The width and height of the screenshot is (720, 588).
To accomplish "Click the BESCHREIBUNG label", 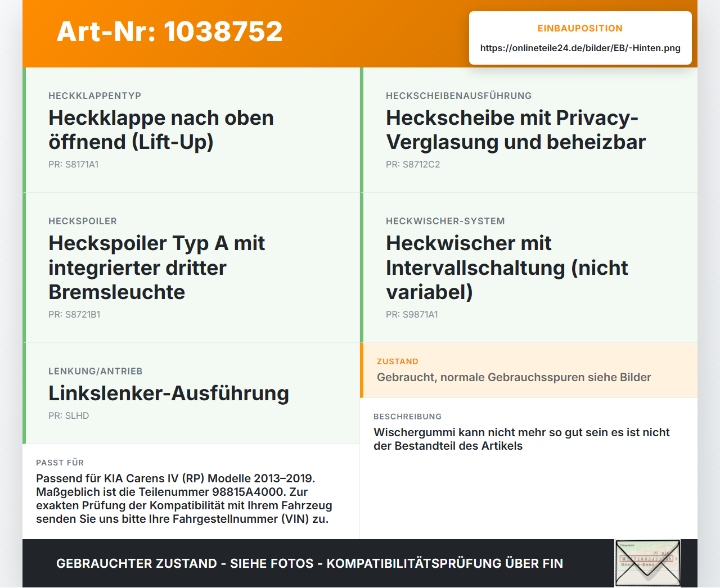I will click(408, 417).
